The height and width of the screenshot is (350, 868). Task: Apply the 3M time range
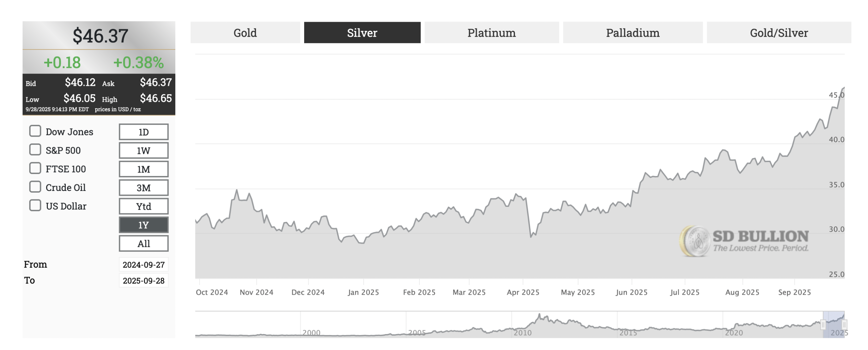pos(143,187)
